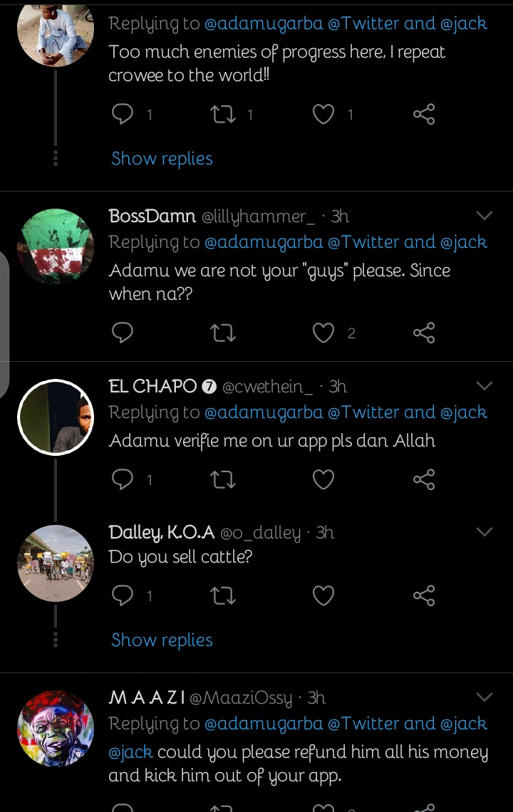Like EL CHAPO's verification tweet
This screenshot has height=812, width=513.
(x=323, y=480)
